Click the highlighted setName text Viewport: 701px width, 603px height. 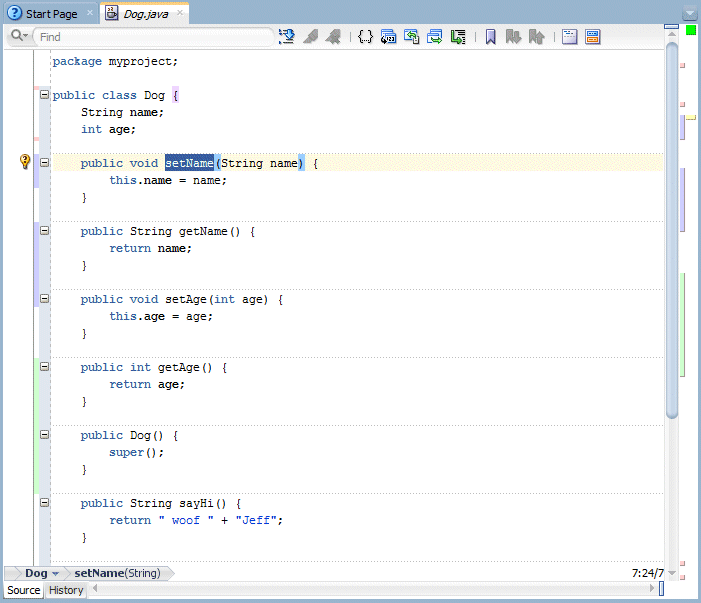coord(190,163)
